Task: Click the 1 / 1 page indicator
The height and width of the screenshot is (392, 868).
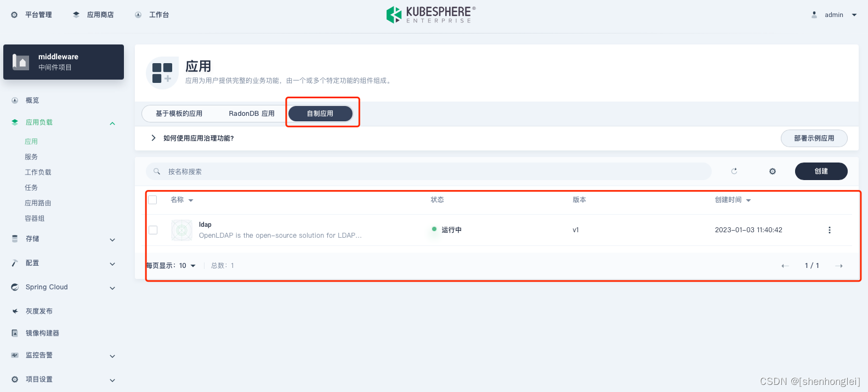Action: tap(812, 266)
